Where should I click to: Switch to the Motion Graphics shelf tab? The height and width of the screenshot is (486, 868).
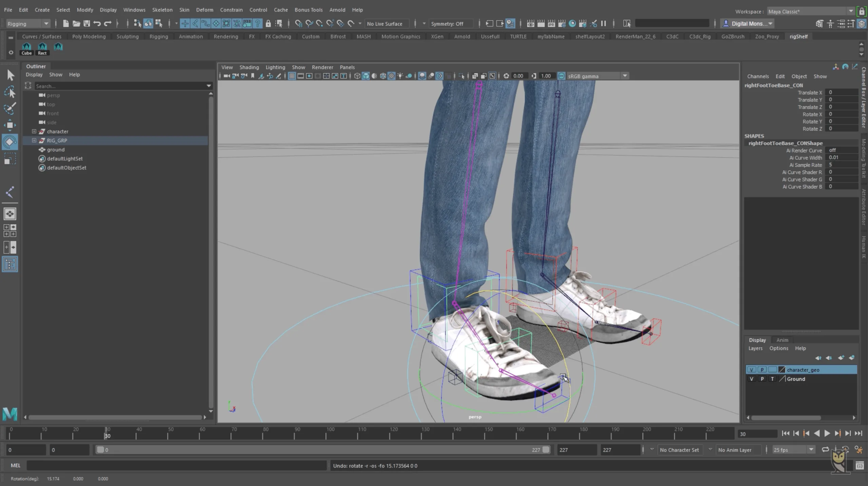click(400, 36)
